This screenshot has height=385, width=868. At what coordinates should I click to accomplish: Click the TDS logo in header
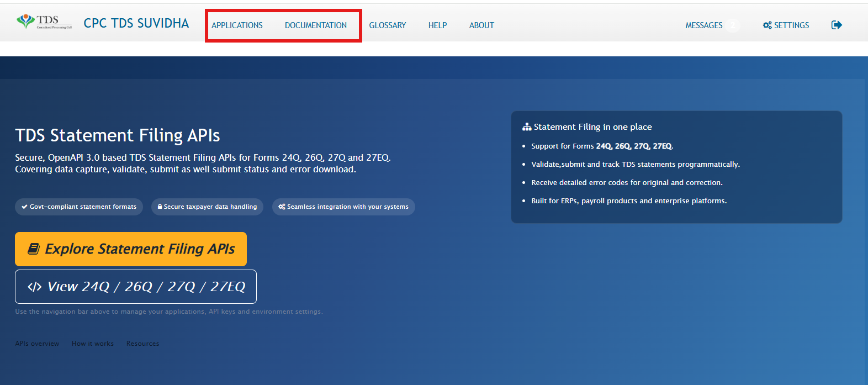tap(44, 22)
